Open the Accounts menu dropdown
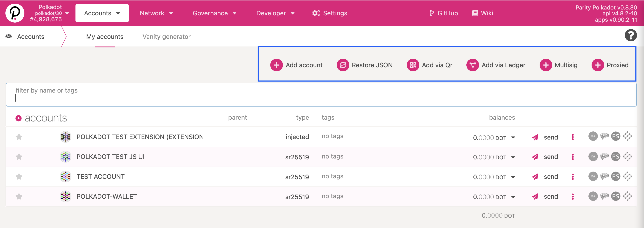 point(102,13)
